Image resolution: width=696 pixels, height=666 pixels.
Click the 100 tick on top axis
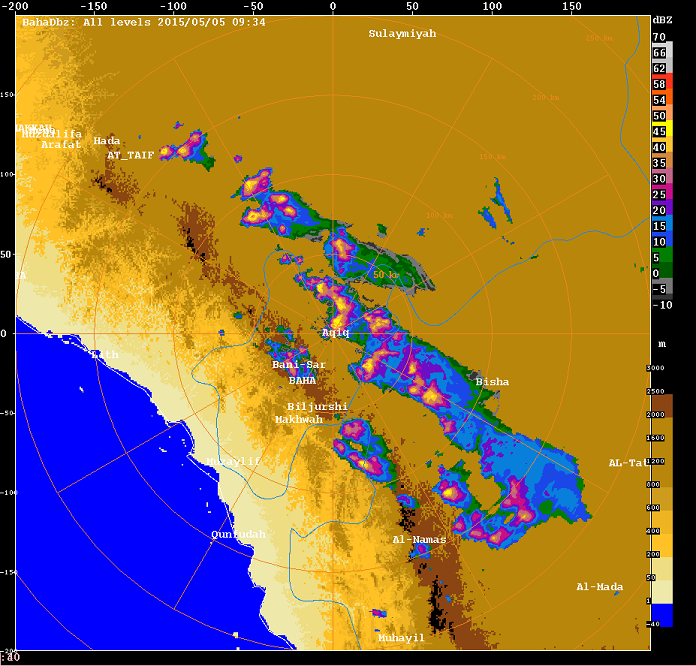(x=492, y=6)
